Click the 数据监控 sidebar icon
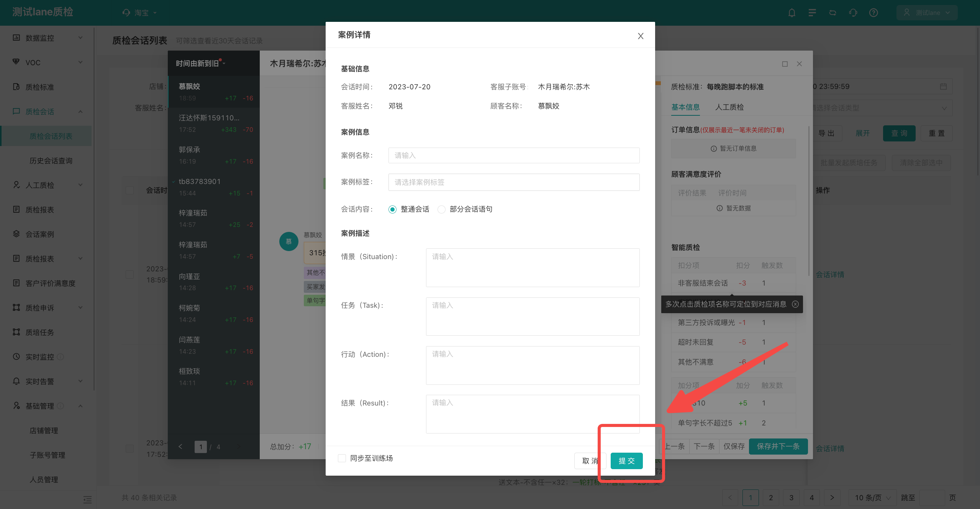 click(x=16, y=38)
